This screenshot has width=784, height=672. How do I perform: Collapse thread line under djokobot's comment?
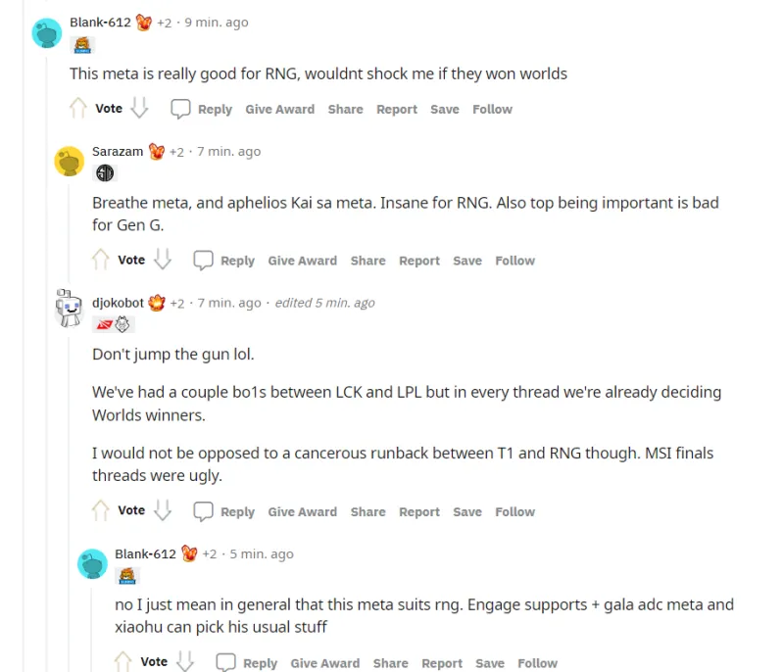coord(69,500)
